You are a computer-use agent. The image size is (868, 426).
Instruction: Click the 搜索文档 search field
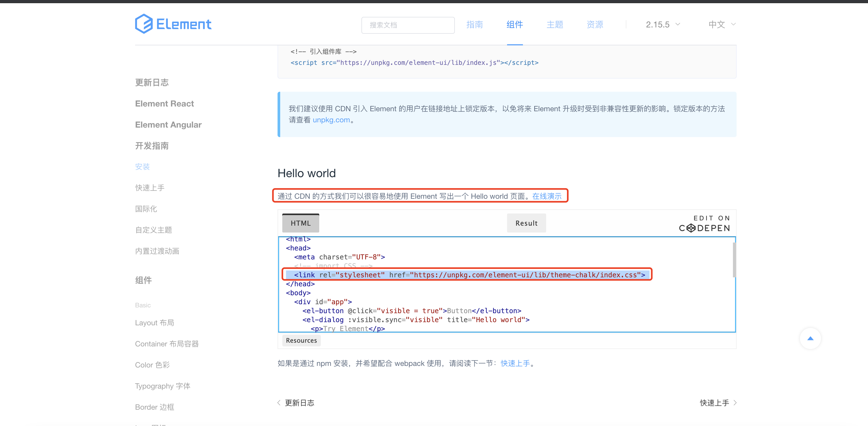(408, 25)
